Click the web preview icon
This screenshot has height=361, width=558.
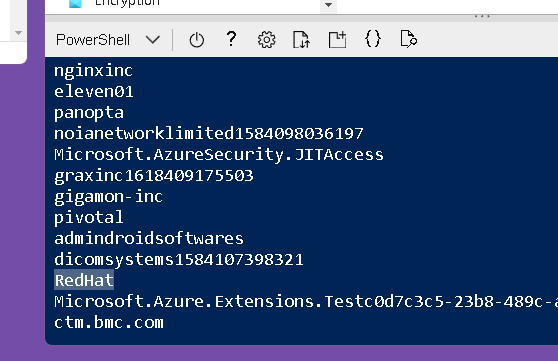click(409, 39)
